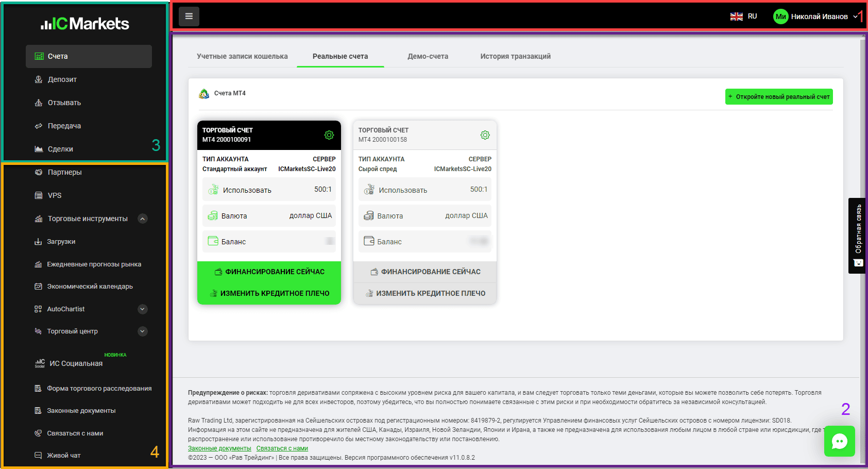Image resolution: width=868 pixels, height=469 pixels.
Task: Expand the Торговый центр chevron
Action: coord(143,331)
